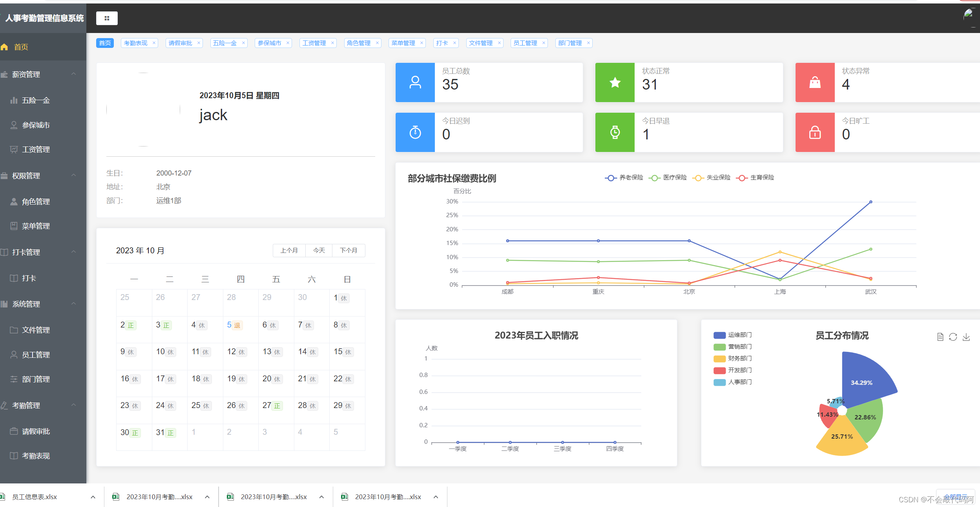Jump to 今天 in calendar

point(319,251)
